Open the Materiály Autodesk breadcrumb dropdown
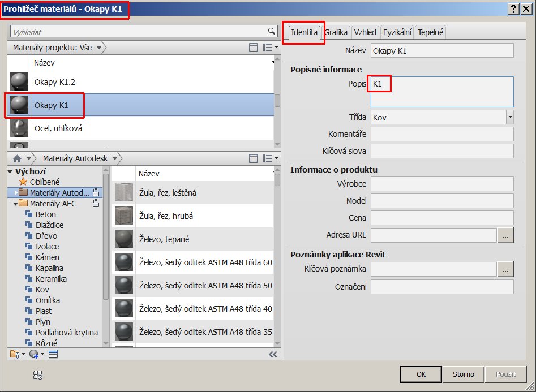 tap(115, 158)
